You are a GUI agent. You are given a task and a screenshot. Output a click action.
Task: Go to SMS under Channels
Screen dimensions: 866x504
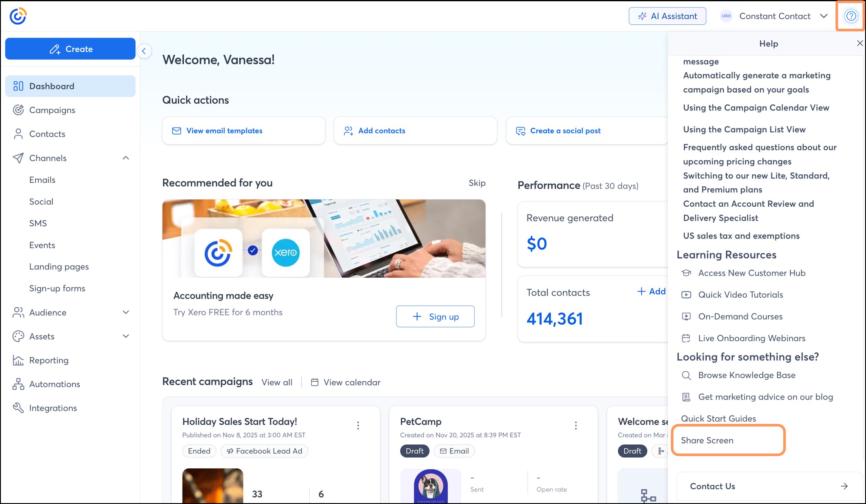coord(38,223)
